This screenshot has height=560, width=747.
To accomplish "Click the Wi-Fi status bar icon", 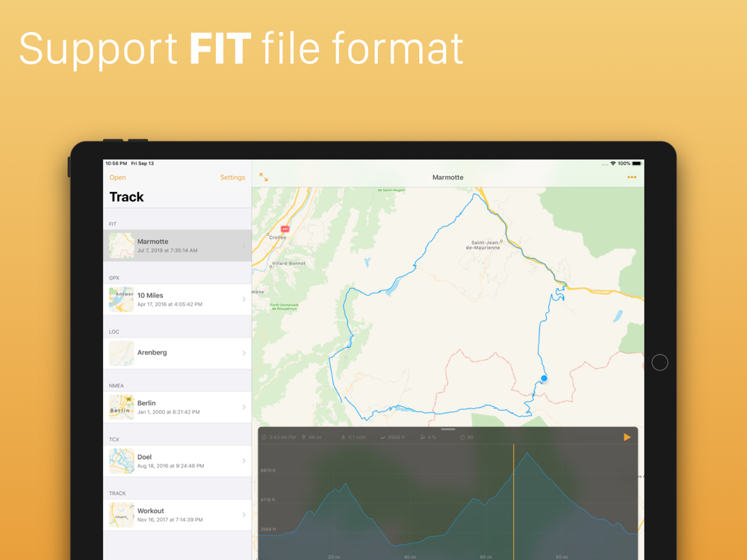I will (x=613, y=164).
